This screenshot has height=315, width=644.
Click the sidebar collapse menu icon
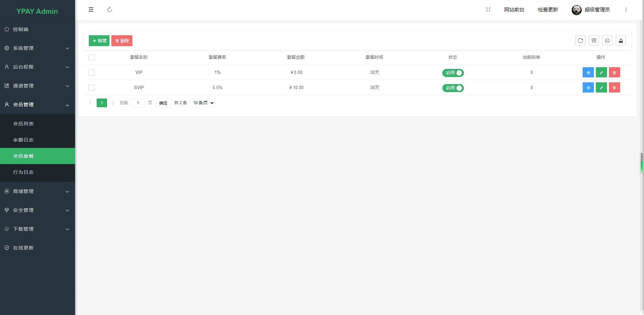91,10
